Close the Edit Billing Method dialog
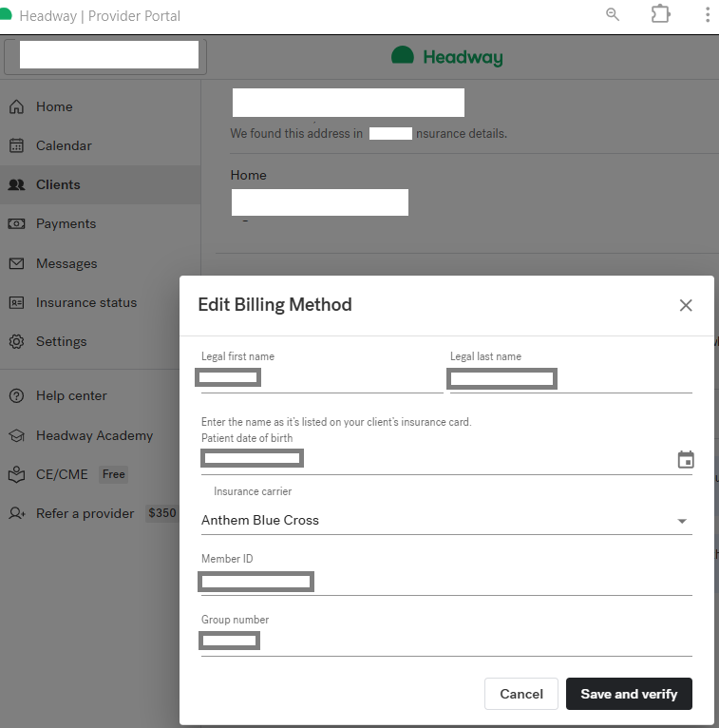 (686, 305)
